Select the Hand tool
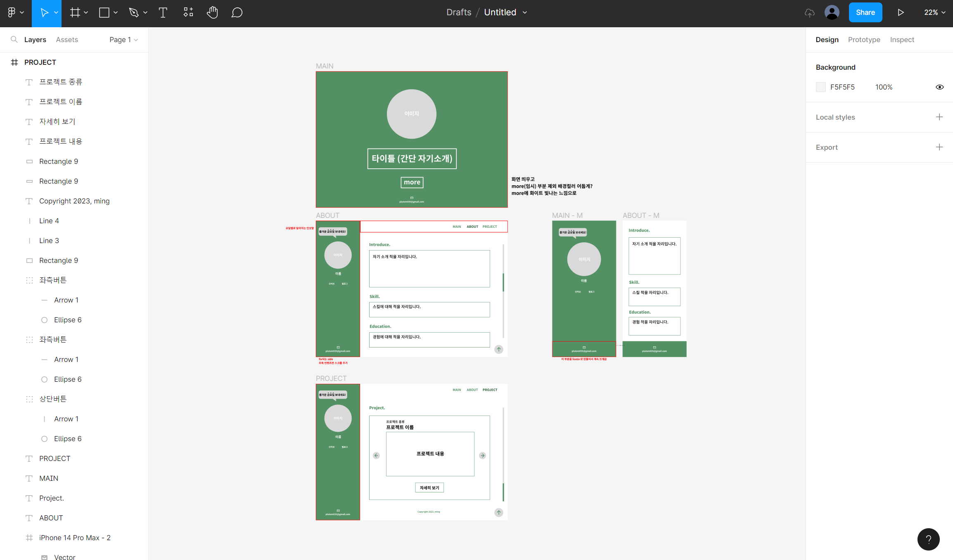 (212, 12)
